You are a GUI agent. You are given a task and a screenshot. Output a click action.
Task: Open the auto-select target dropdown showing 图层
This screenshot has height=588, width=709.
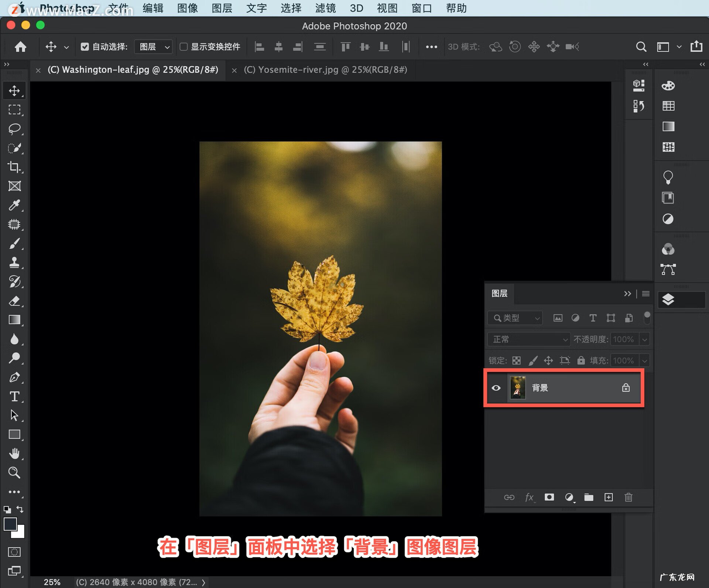tap(153, 47)
